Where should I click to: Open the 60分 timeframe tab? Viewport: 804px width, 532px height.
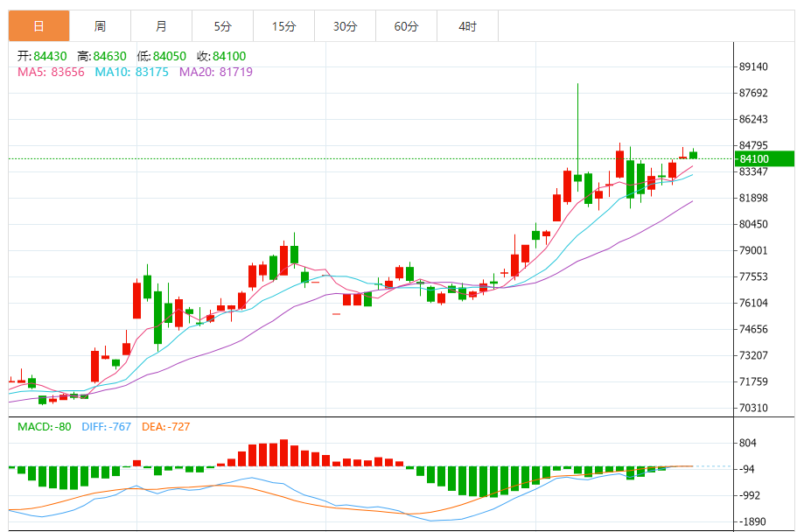coord(406,25)
